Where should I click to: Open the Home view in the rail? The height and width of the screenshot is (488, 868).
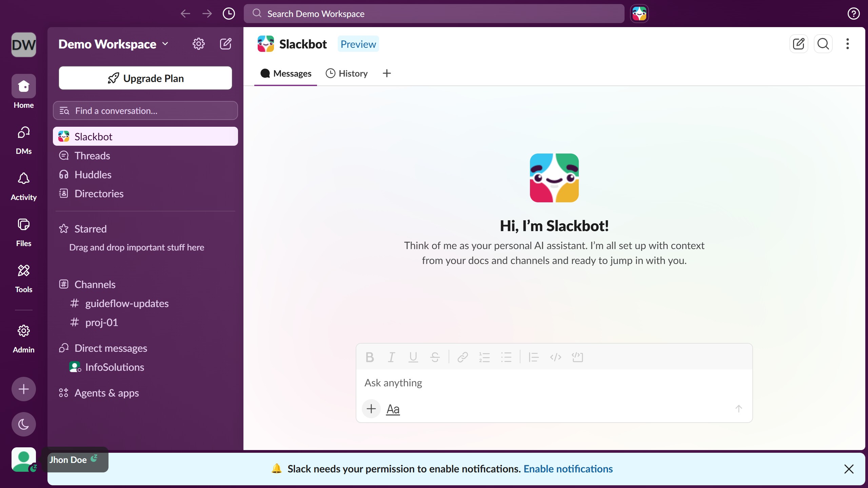point(24,91)
